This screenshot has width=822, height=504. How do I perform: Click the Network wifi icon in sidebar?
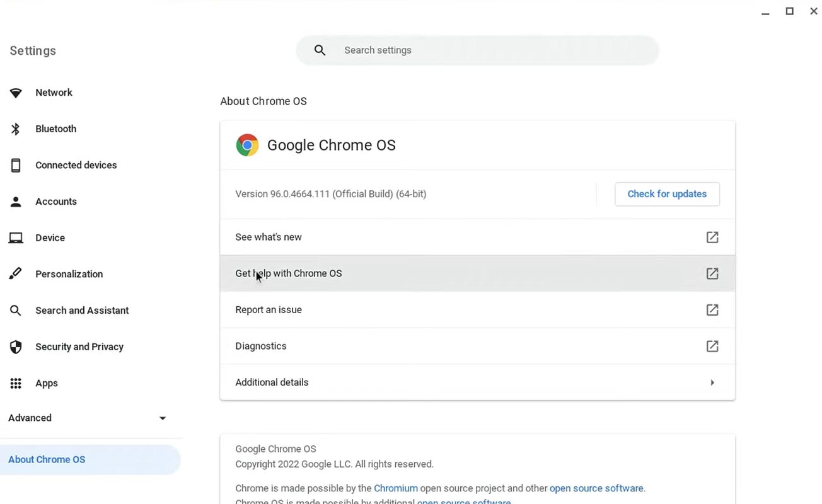pyautogui.click(x=16, y=93)
